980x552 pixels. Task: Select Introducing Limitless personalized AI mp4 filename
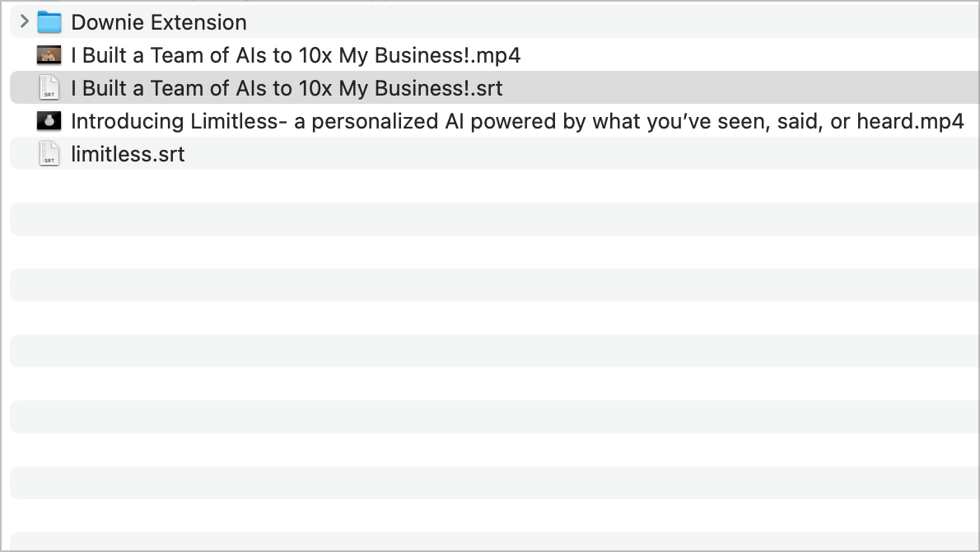coord(517,121)
